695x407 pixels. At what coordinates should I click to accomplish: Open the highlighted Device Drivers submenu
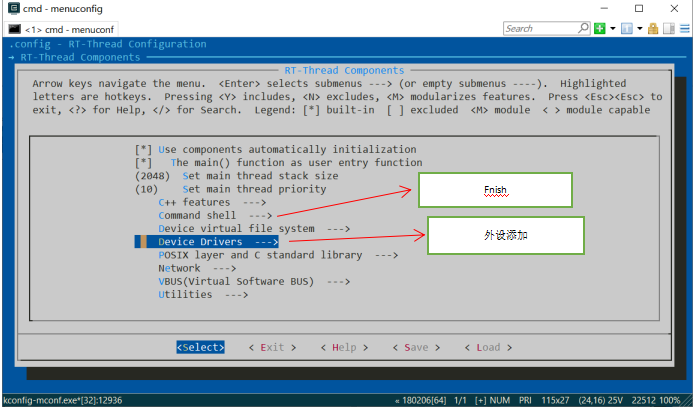(207, 242)
